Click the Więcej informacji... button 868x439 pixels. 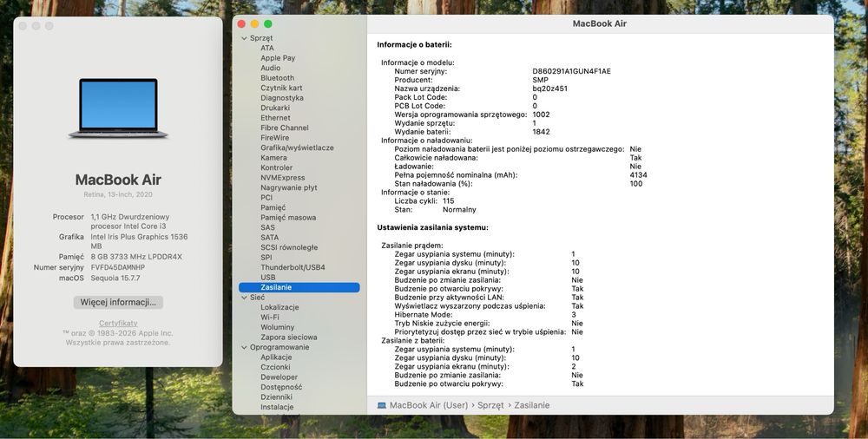tap(118, 302)
